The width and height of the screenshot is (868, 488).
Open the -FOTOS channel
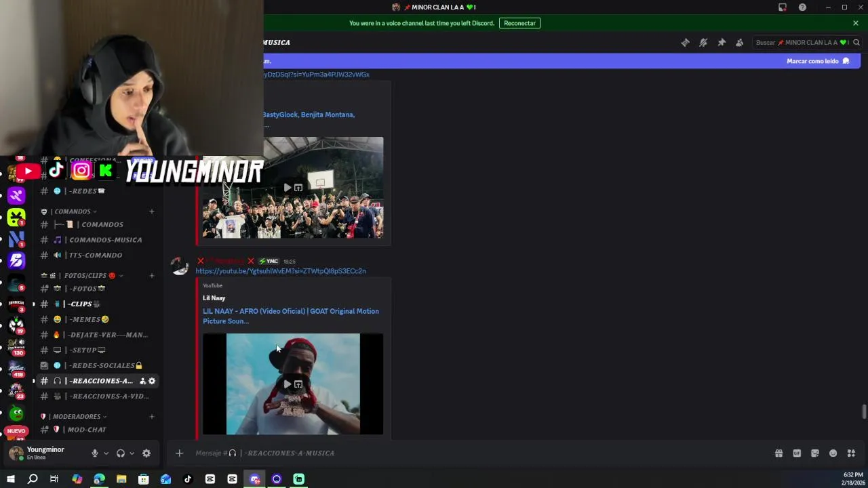[x=98, y=289]
